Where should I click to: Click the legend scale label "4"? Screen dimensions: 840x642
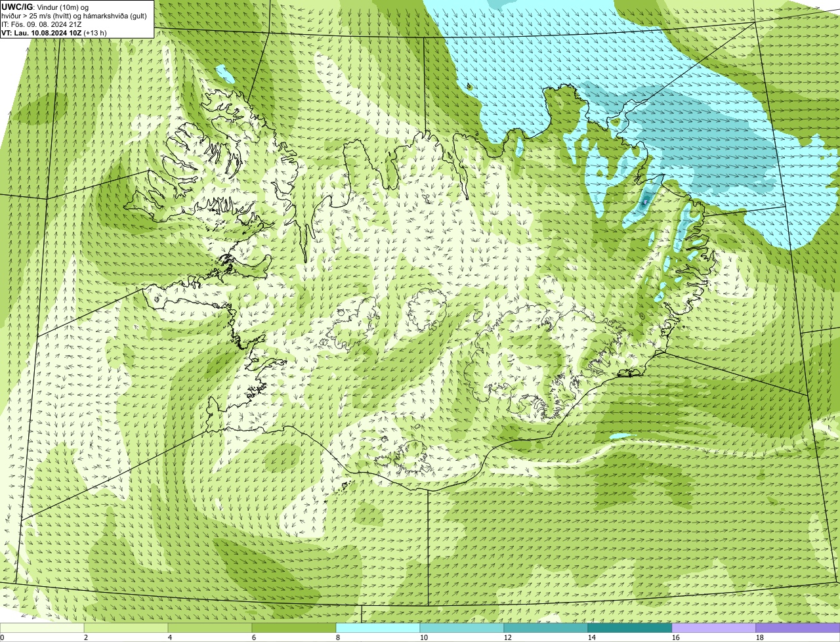[x=170, y=637]
